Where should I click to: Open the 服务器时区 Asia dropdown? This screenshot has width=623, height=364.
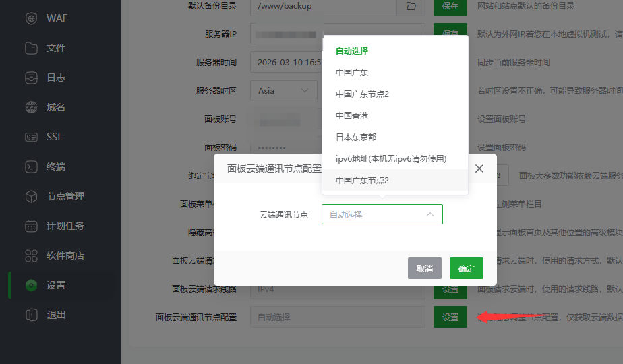pos(284,90)
